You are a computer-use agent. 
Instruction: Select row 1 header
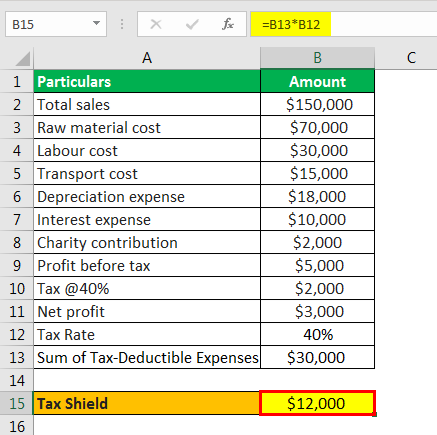(x=17, y=82)
